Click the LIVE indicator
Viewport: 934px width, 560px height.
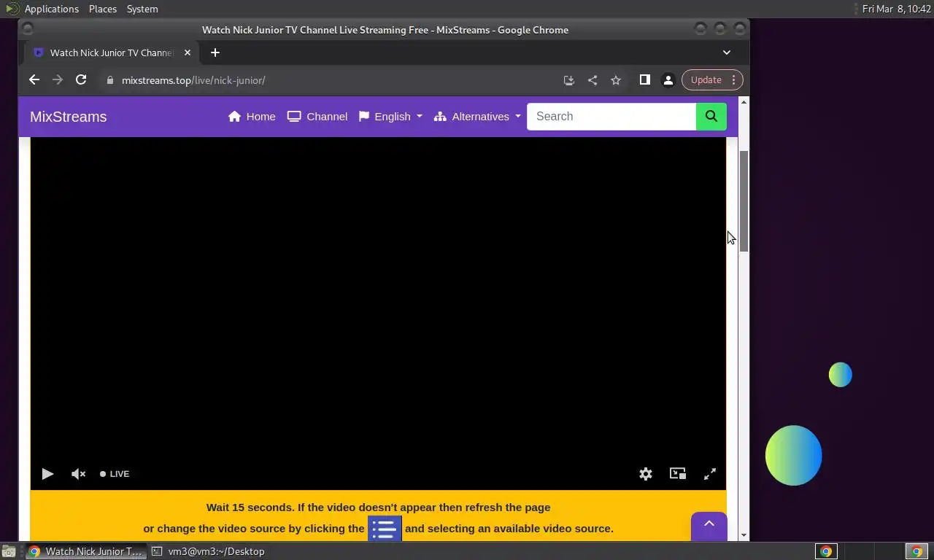tap(115, 474)
